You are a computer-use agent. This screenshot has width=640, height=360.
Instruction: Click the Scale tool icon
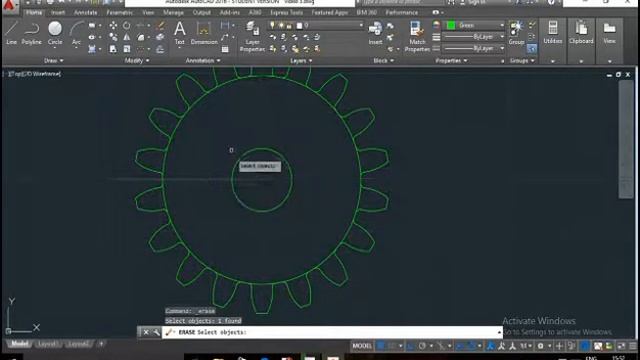coord(127,49)
